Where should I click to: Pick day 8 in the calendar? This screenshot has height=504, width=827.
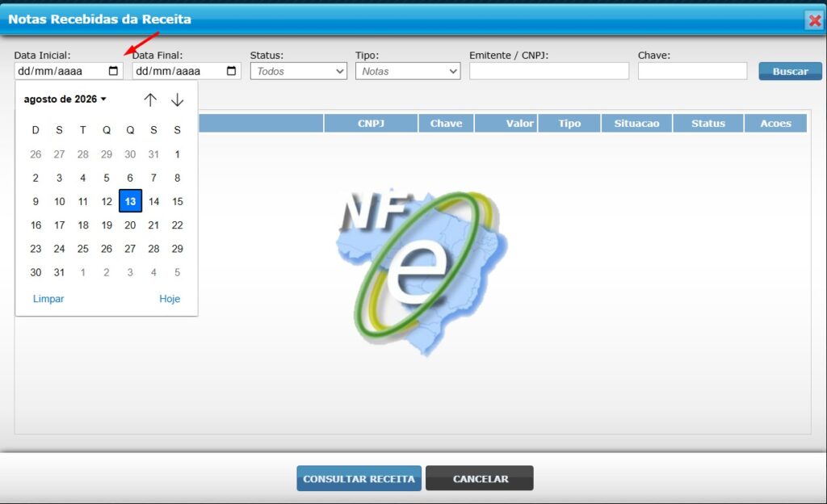point(177,178)
